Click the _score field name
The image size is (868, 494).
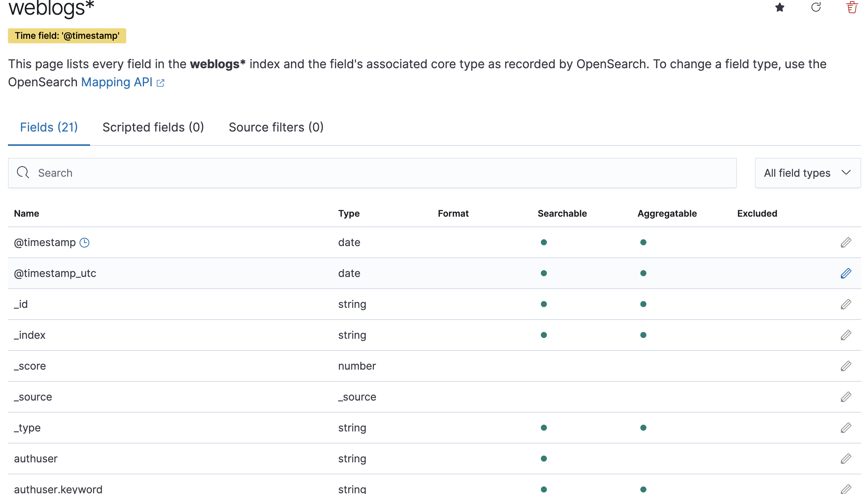click(30, 366)
